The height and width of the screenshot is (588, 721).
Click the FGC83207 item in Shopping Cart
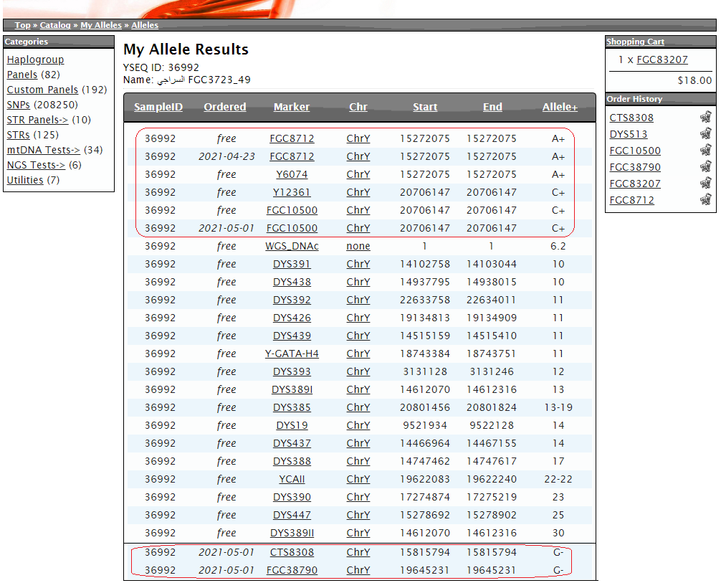pos(662,60)
